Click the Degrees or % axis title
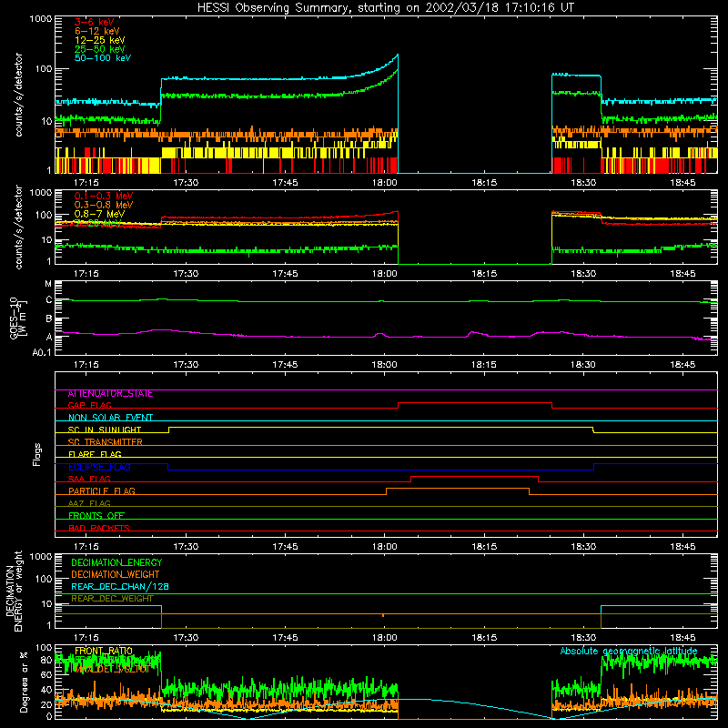 24,682
